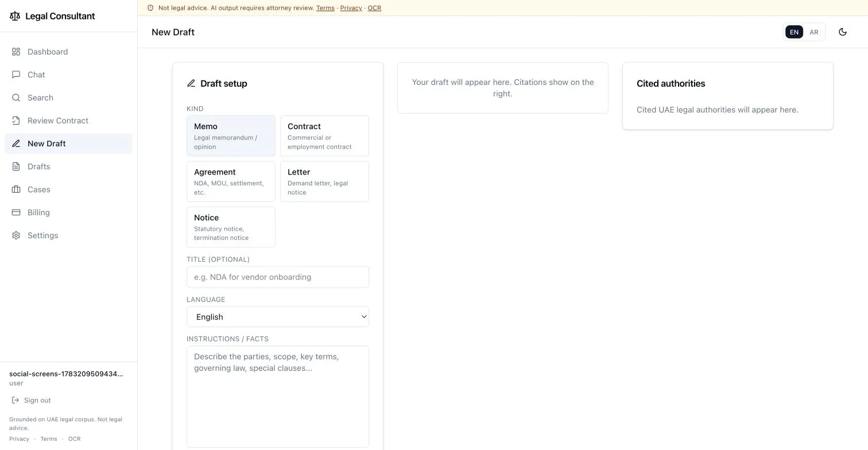Open the Language dropdown showing English
The image size is (868, 450).
(x=278, y=317)
